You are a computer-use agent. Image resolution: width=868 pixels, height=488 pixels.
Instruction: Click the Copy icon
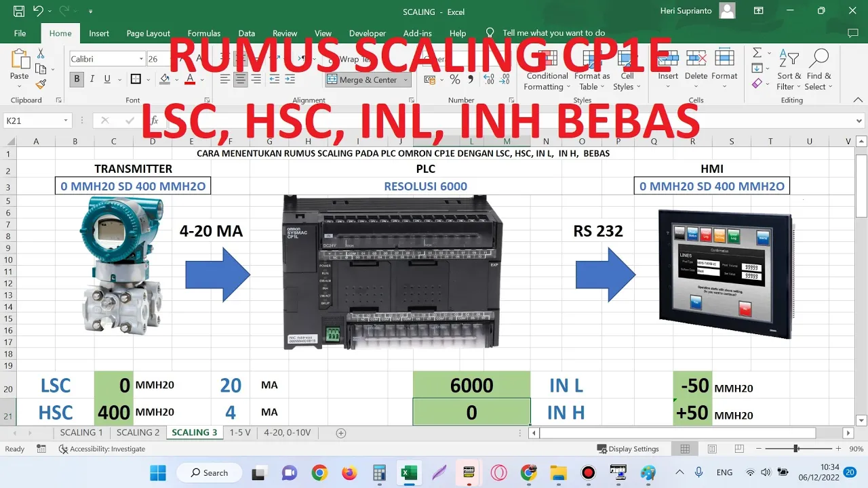41,68
